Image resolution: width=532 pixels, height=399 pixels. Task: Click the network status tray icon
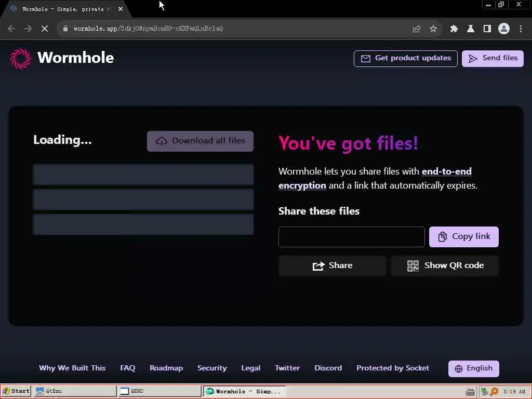pyautogui.click(x=484, y=392)
